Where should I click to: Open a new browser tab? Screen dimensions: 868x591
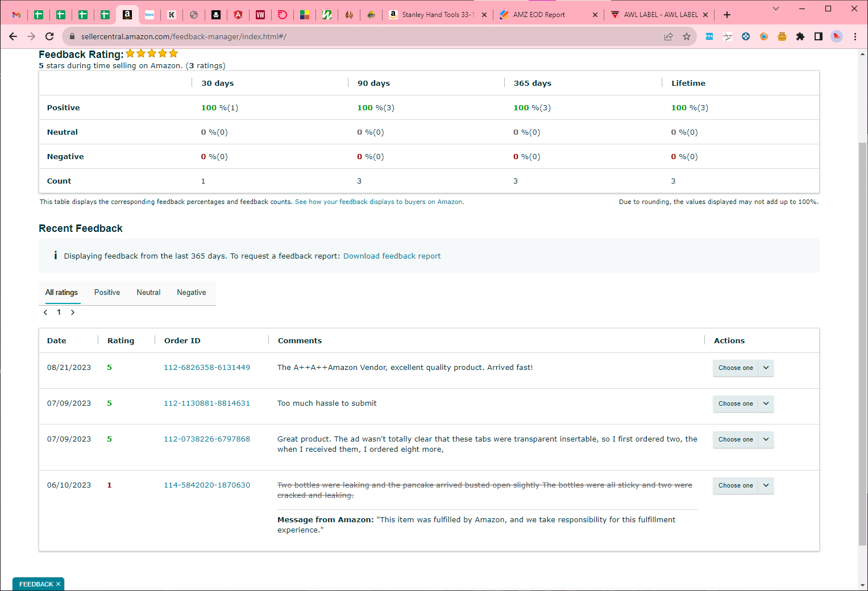point(727,15)
